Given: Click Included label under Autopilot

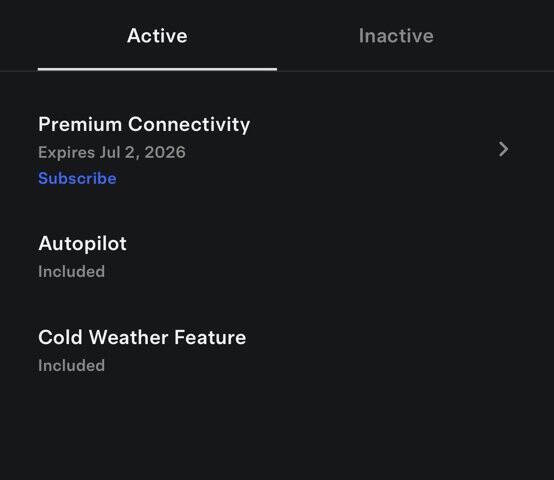Looking at the screenshot, I should click(x=71, y=272).
